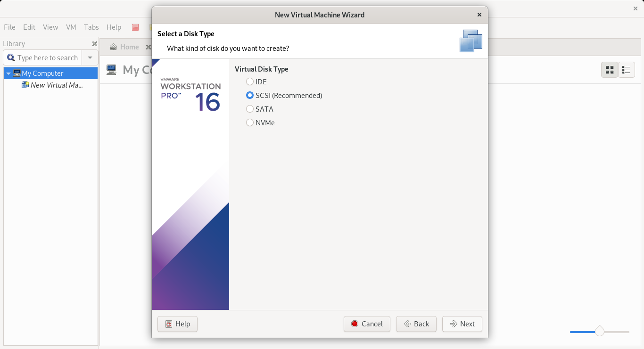644x349 pixels.
Task: Close the main VMware window
Action: [635, 8]
